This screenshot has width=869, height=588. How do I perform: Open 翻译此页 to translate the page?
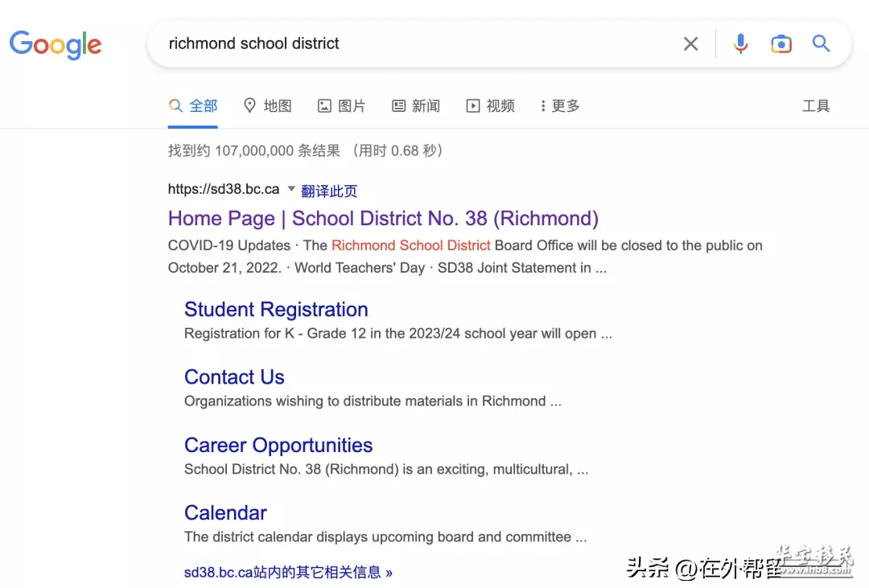click(x=329, y=190)
